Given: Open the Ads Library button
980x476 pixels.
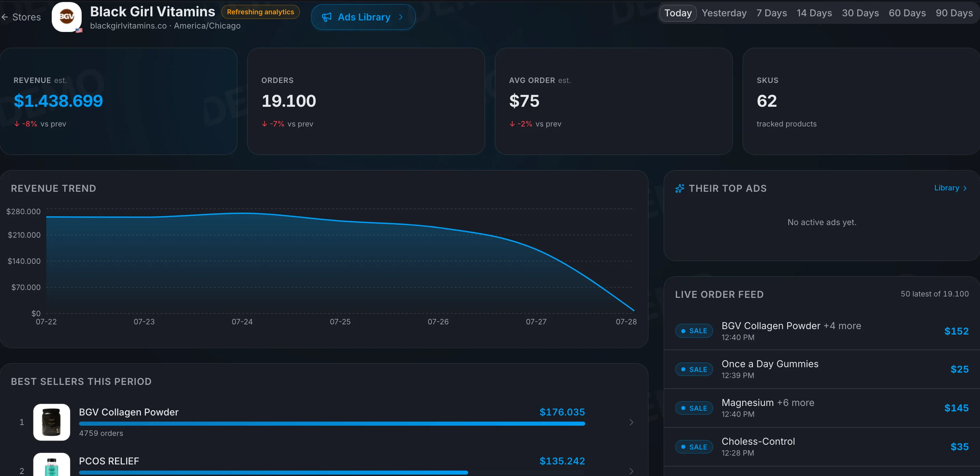Looking at the screenshot, I should (x=363, y=17).
